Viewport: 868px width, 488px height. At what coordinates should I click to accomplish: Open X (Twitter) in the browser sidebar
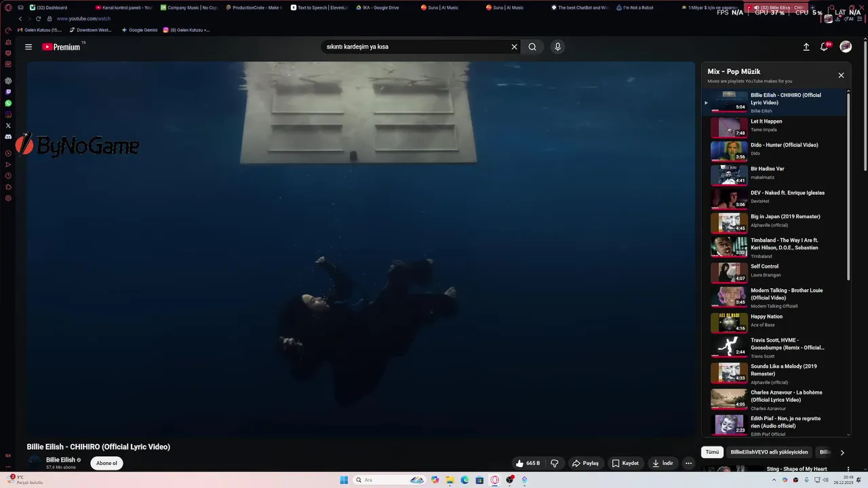pos(8,125)
